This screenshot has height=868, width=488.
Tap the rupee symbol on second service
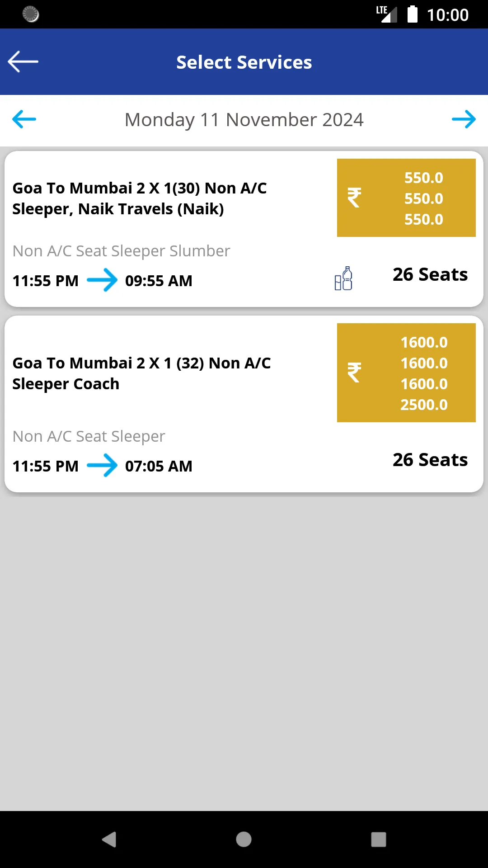tap(354, 373)
